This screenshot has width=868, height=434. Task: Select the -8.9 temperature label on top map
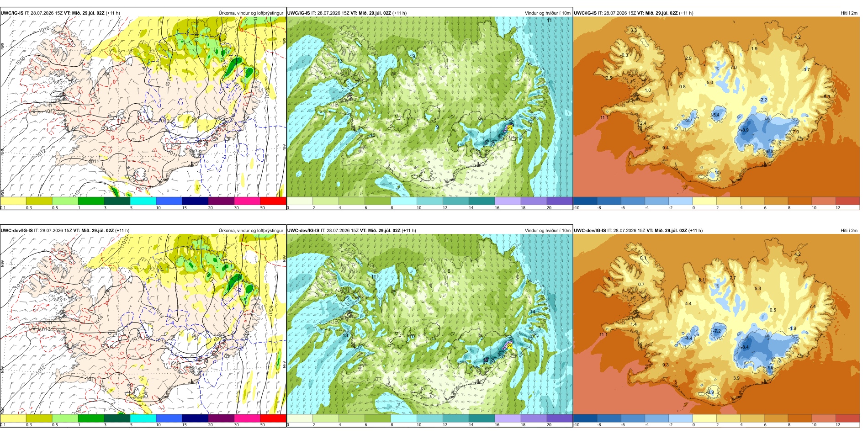coord(744,130)
